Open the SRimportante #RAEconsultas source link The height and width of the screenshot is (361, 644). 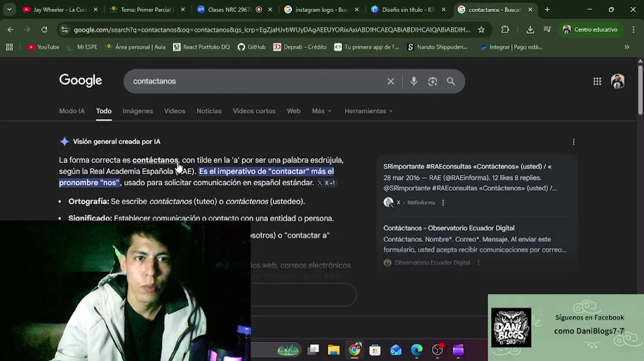(x=467, y=166)
